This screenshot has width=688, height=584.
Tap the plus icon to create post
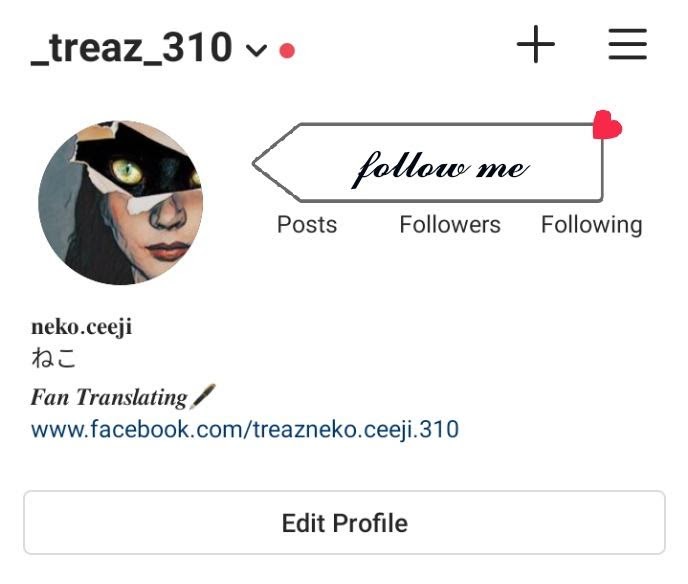535,44
